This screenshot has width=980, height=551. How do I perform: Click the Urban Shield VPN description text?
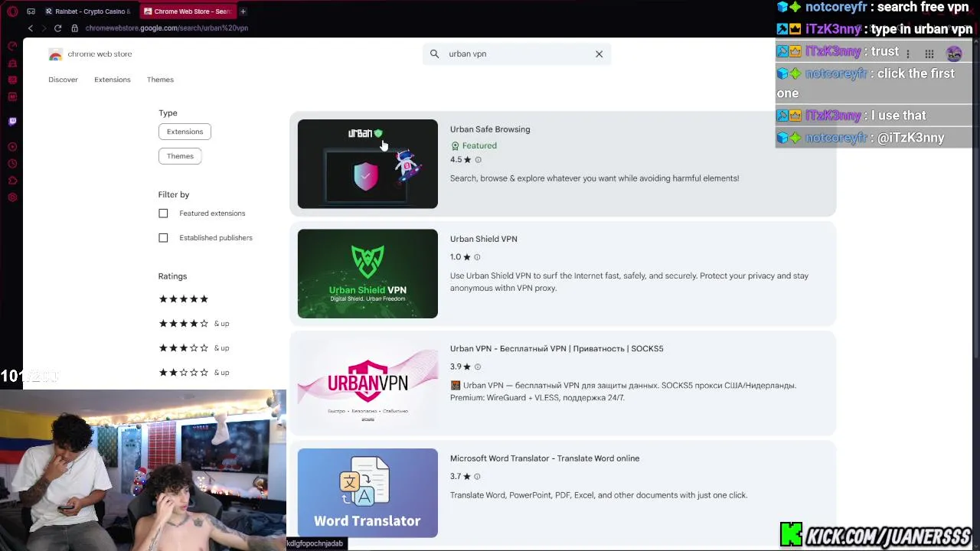(629, 282)
